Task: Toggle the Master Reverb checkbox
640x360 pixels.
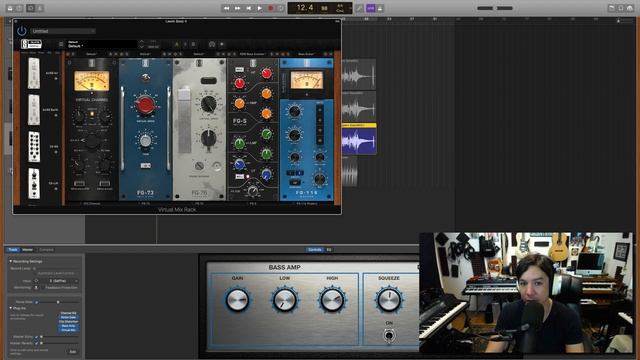Action: click(x=36, y=343)
